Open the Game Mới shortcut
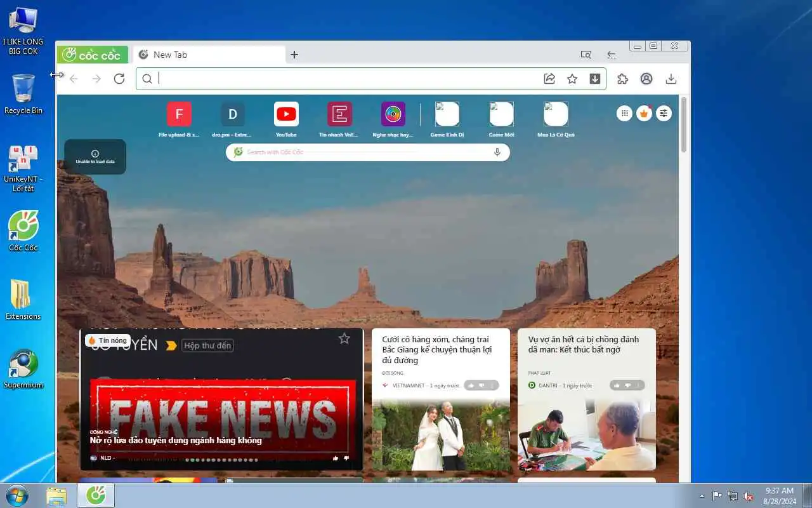This screenshot has width=812, height=508. pos(501,119)
